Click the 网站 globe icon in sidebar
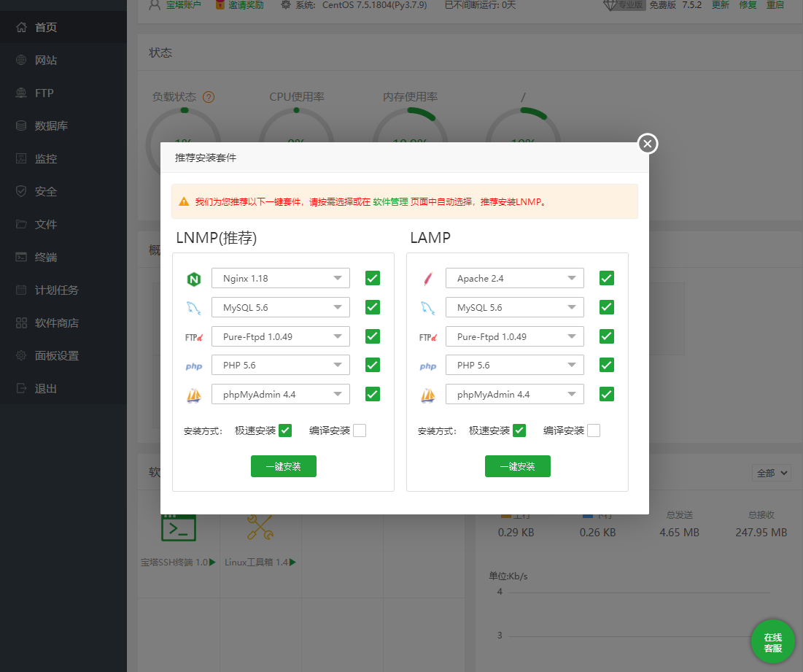The image size is (803, 672). 21,60
